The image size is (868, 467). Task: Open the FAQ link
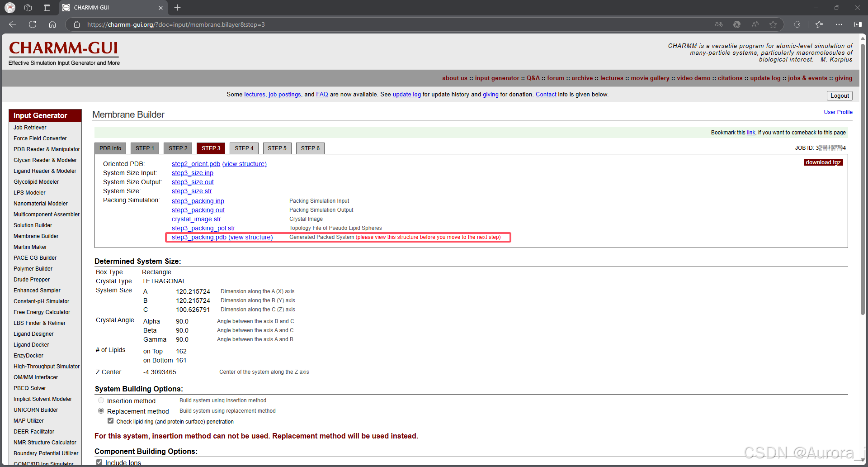322,95
